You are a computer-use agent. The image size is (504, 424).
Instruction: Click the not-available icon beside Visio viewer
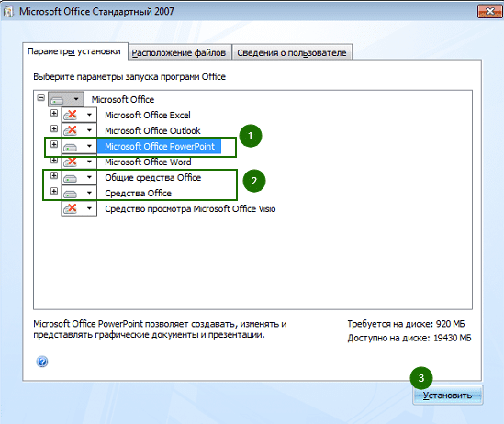[71, 209]
